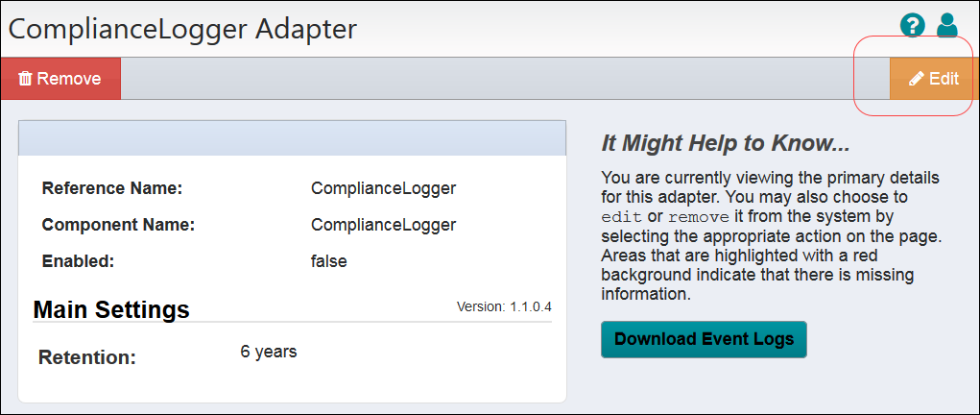This screenshot has height=415, width=980.
Task: Click the Reference Name value ComplianceLogger
Action: 383,188
